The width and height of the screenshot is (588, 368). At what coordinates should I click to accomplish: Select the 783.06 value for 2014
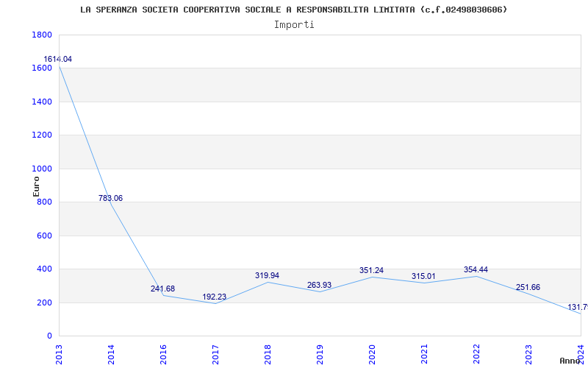click(110, 198)
